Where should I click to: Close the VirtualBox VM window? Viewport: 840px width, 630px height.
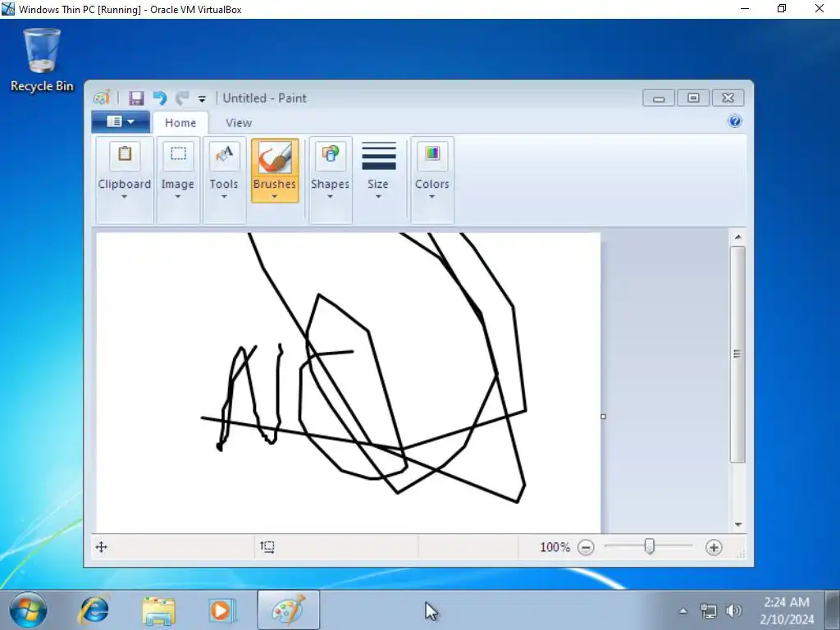[819, 9]
